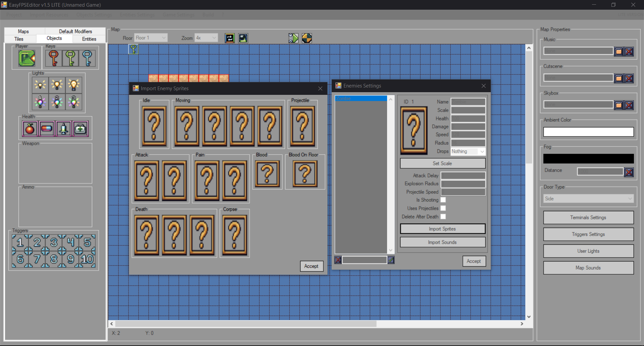
Task: Open the Floor dropdown
Action: [x=151, y=38]
